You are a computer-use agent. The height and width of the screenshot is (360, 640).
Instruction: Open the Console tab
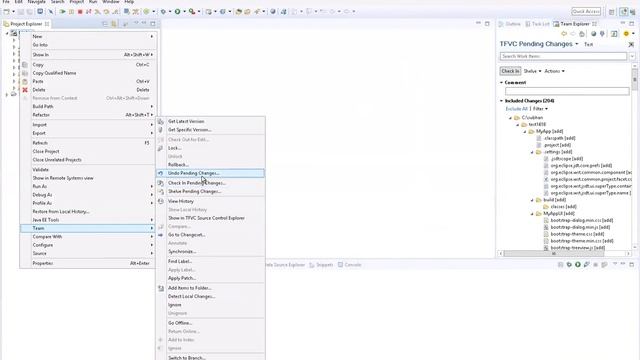[349, 265]
